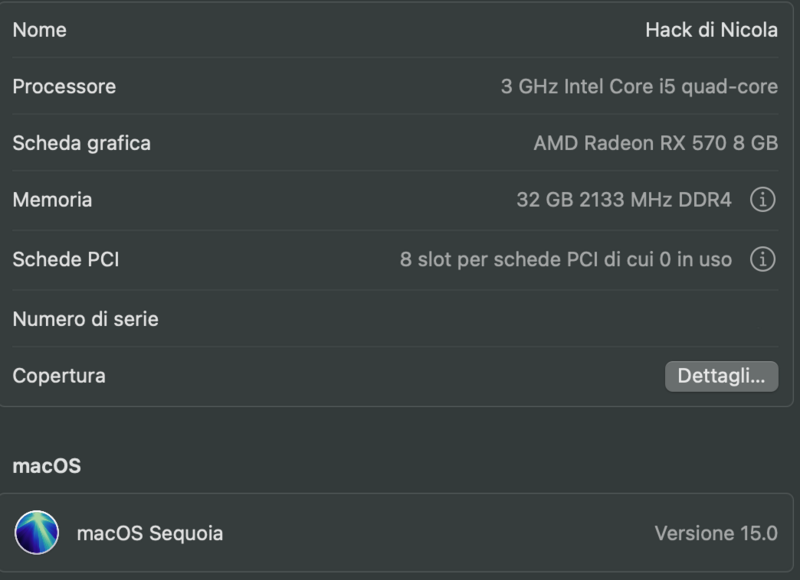Click the Memoria label
The height and width of the screenshot is (580, 800).
[x=52, y=200]
